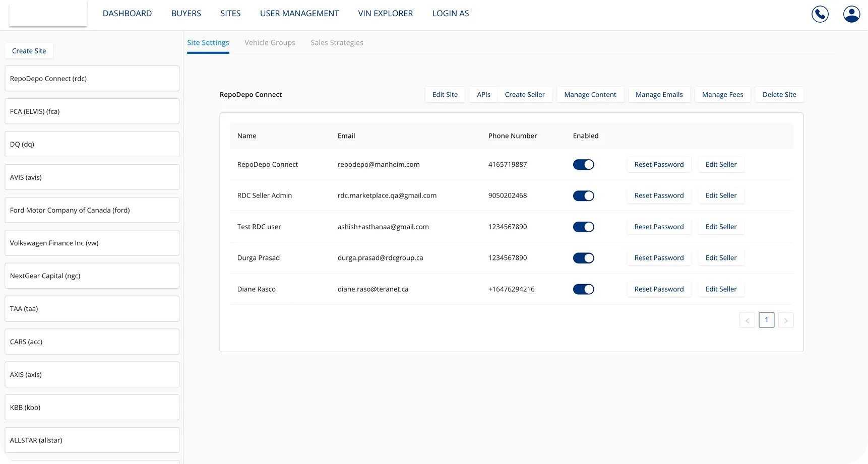The image size is (868, 464).
Task: Turn off Diane Rasco enabled switch
Action: 583,289
